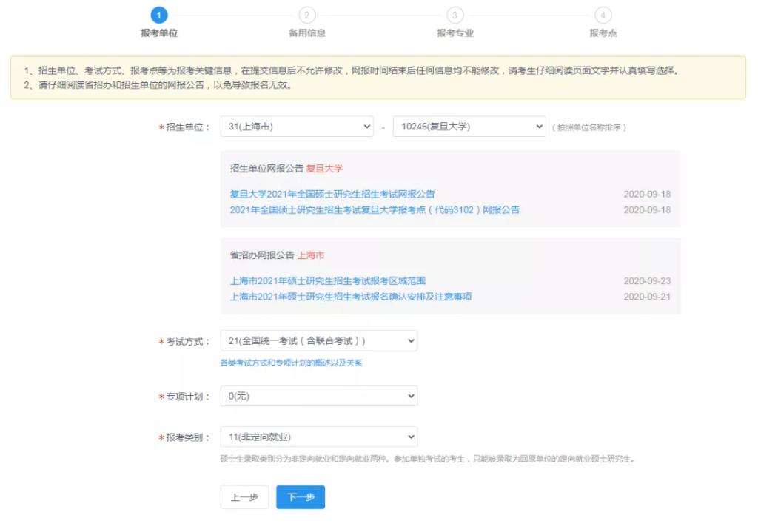Click the 招生单位网报公告 heading

pos(266,169)
